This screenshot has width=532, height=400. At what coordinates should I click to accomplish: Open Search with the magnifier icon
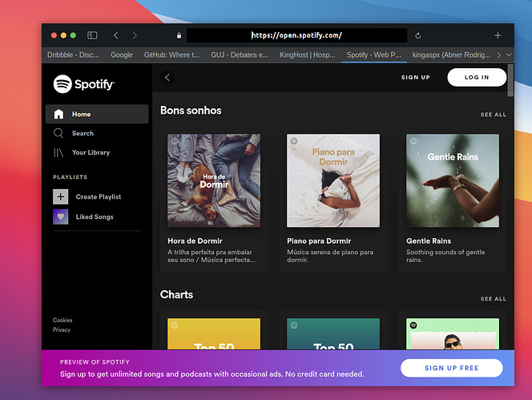point(58,133)
